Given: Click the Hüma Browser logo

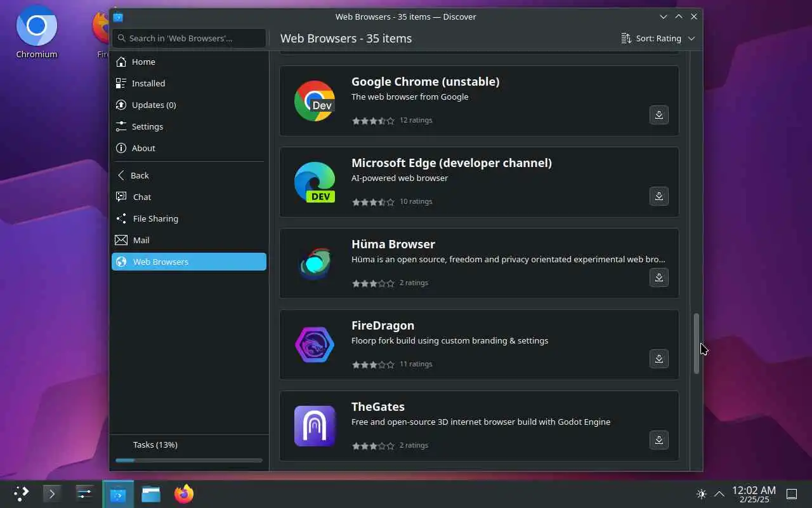Looking at the screenshot, I should point(315,264).
